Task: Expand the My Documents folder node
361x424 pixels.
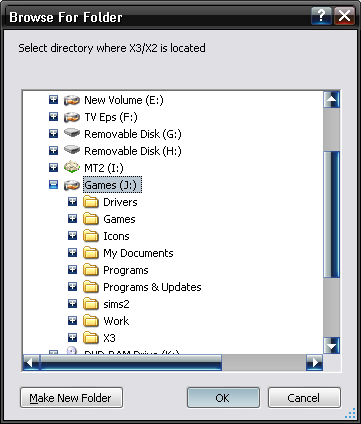Action: click(x=72, y=253)
